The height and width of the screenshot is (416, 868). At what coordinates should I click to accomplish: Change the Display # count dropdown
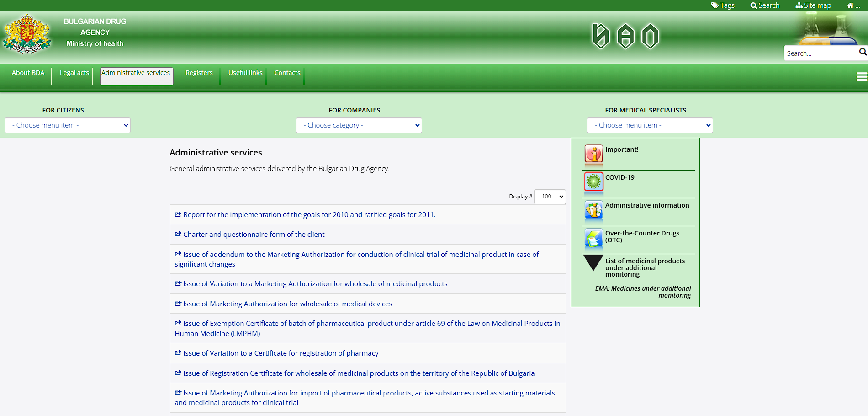coord(550,197)
